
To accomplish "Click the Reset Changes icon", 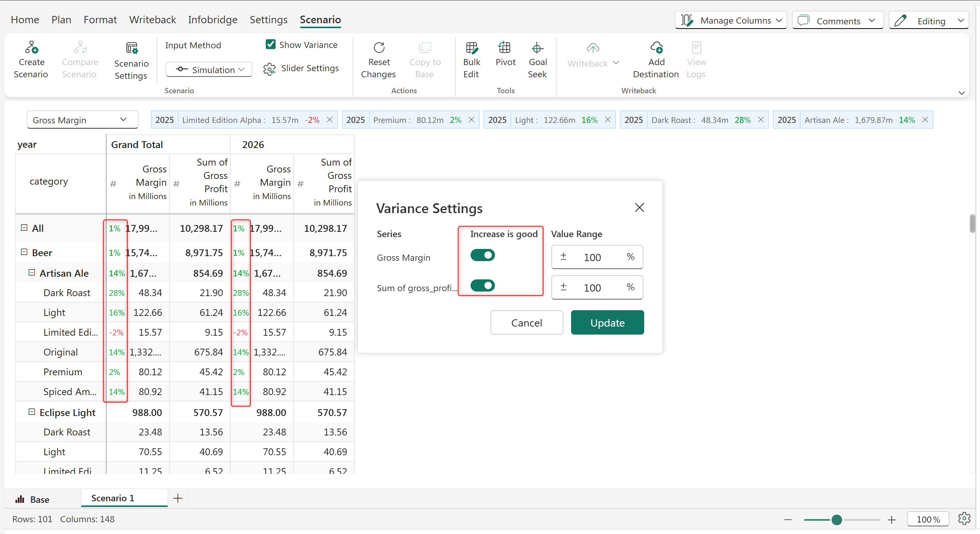I will click(379, 48).
